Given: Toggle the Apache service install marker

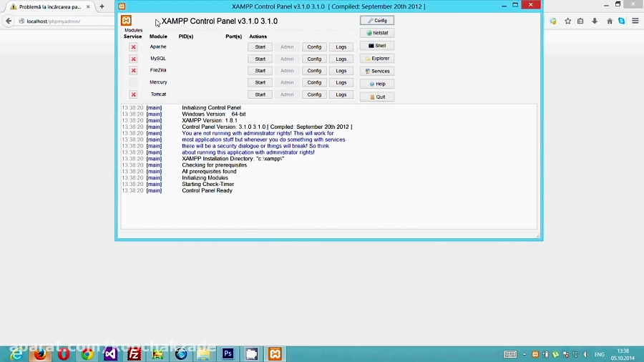Looking at the screenshot, I should (x=133, y=47).
